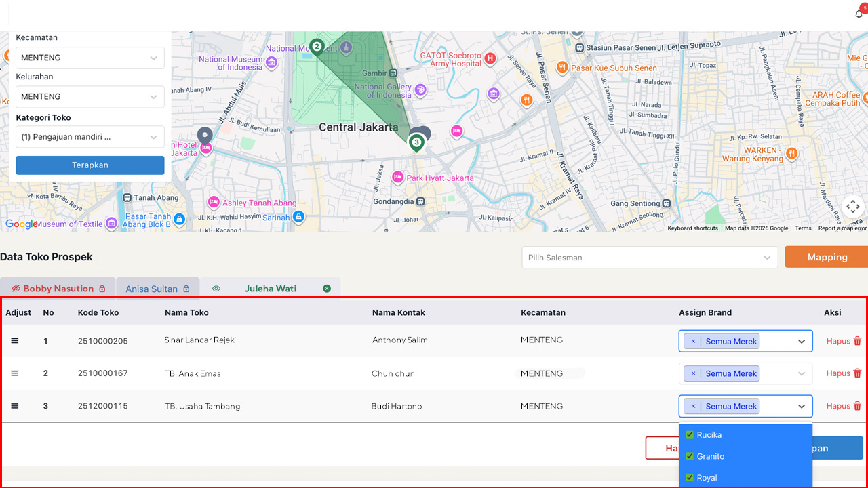Toggle the Granito brand checkbox

[690, 456]
